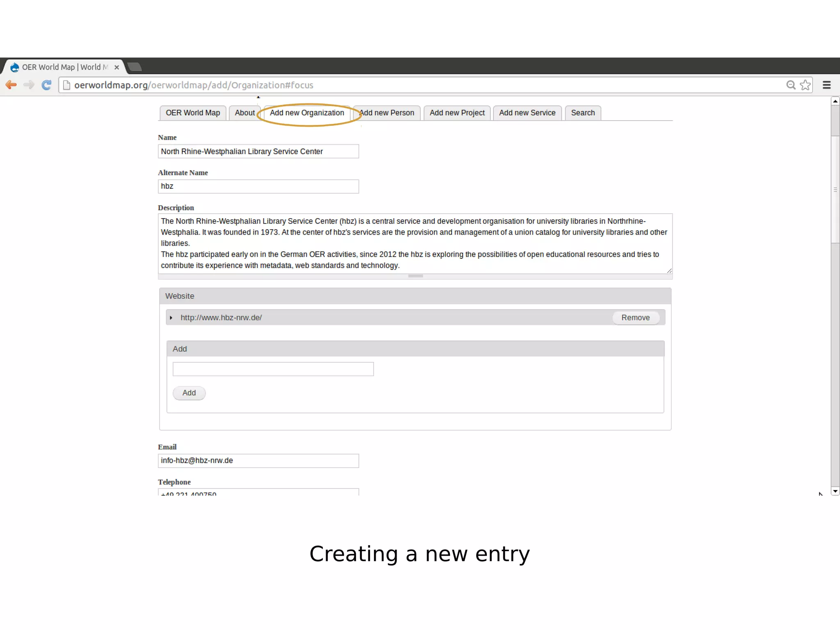Reload the page with refresh icon
840x630 pixels.
tap(47, 85)
